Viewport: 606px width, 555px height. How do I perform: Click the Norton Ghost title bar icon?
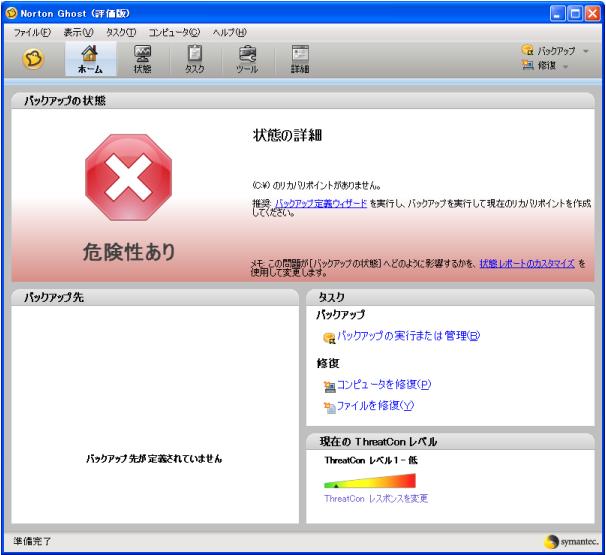pyautogui.click(x=12, y=13)
